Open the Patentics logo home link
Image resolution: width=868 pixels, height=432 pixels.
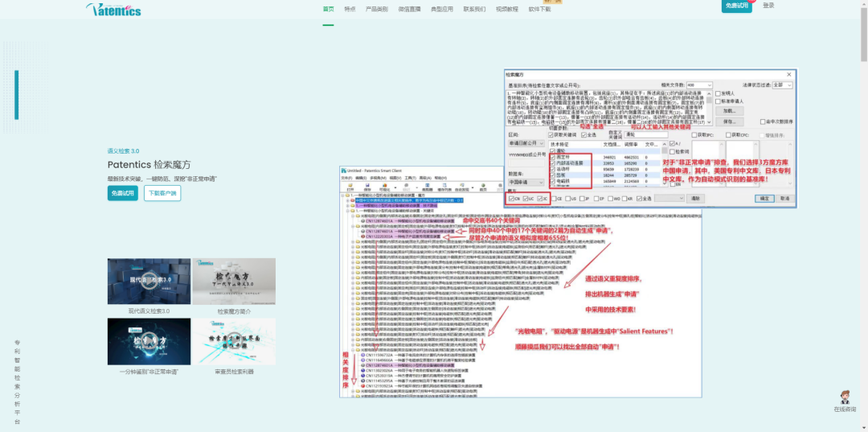[x=113, y=9]
